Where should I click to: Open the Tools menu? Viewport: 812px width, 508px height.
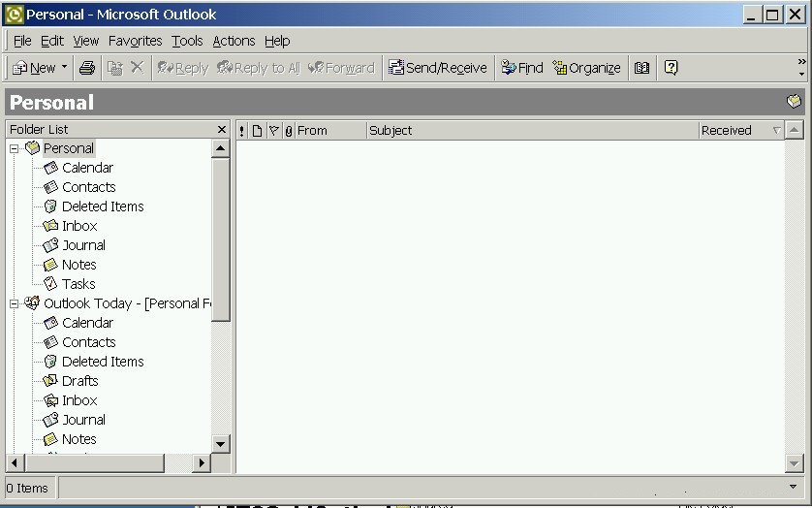(x=187, y=41)
